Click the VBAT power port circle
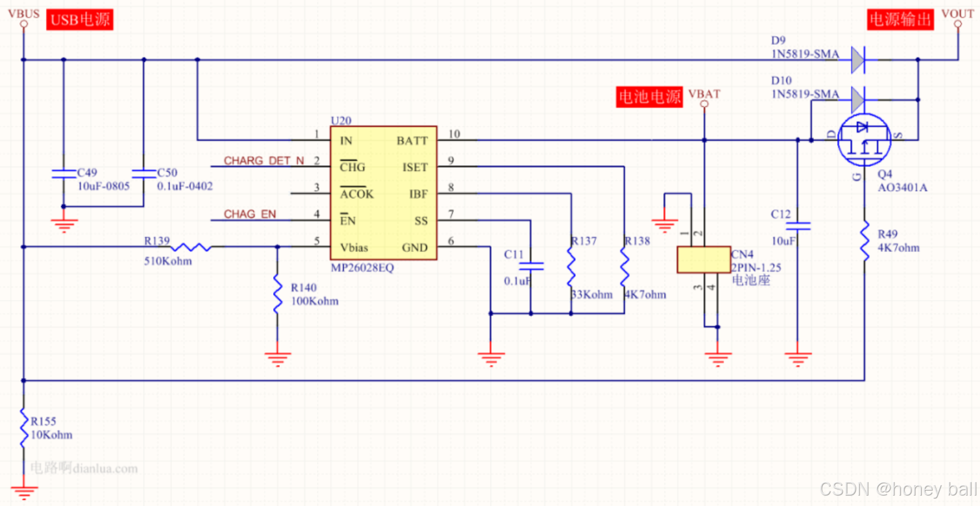This screenshot has width=980, height=506. [x=704, y=104]
